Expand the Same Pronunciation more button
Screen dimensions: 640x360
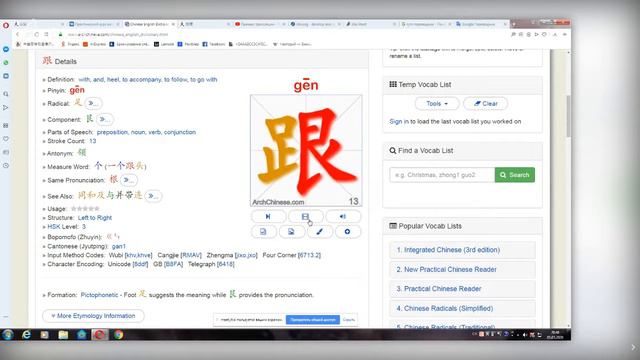129,180
